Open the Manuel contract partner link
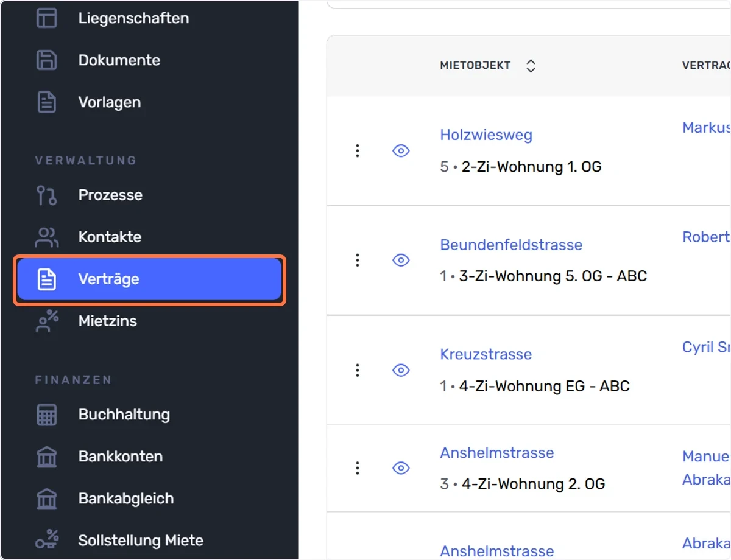The height and width of the screenshot is (560, 731). pos(706,457)
